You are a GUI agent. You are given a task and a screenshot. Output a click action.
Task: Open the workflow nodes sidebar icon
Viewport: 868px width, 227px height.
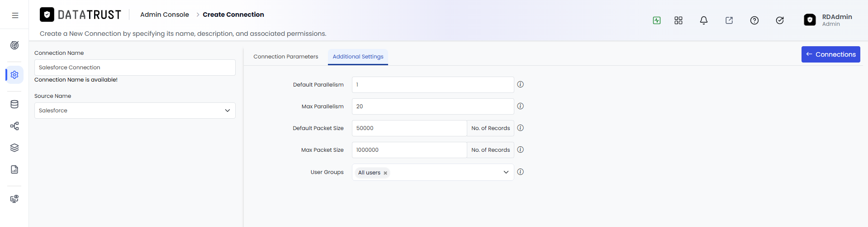14,126
